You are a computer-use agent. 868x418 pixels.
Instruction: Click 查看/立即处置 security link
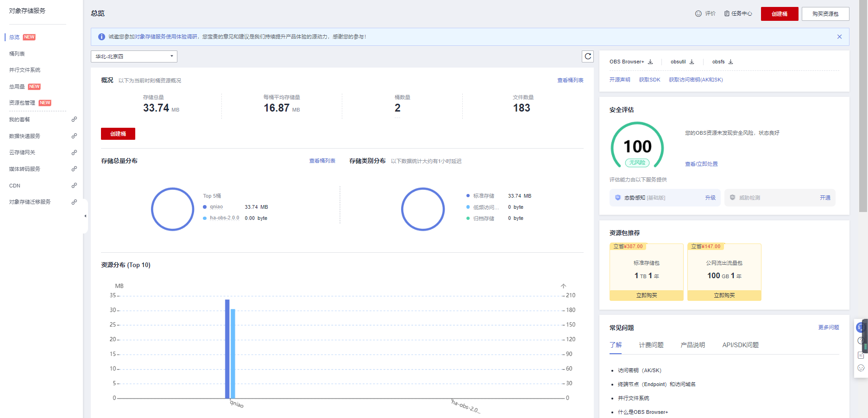(702, 164)
